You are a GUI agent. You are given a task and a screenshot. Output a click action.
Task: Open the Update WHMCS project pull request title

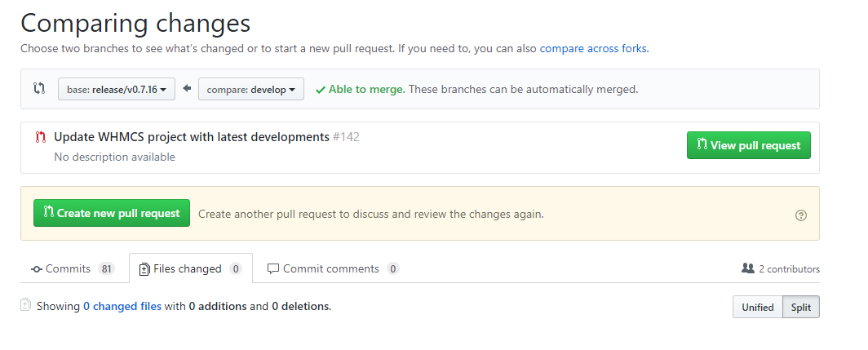192,137
